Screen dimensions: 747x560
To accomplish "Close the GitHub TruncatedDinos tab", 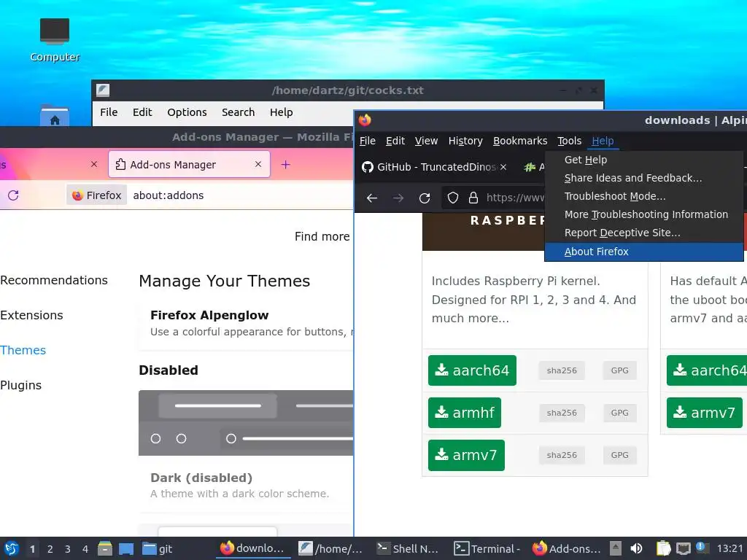I will coord(503,167).
